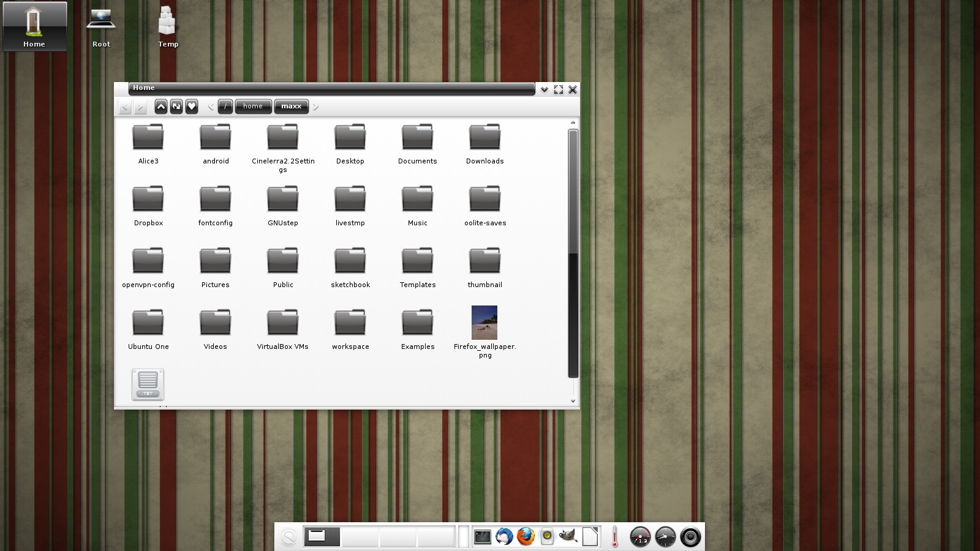Click the thermometer temperature gadget
Screen dimensions: 980x551
[x=614, y=537]
